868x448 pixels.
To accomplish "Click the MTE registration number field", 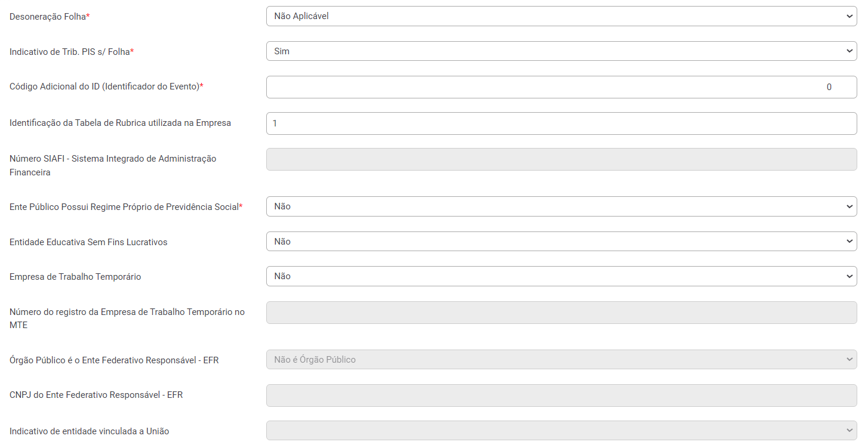I will pyautogui.click(x=561, y=313).
